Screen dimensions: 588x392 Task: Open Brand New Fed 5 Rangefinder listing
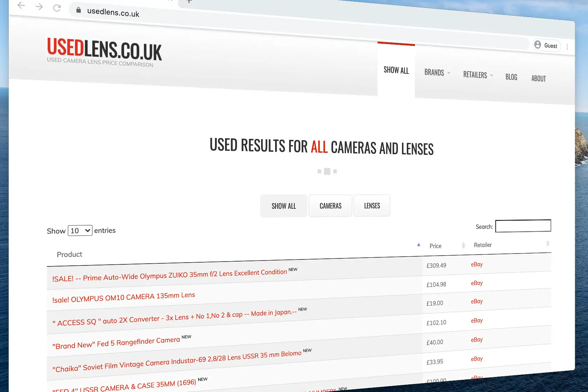point(116,343)
